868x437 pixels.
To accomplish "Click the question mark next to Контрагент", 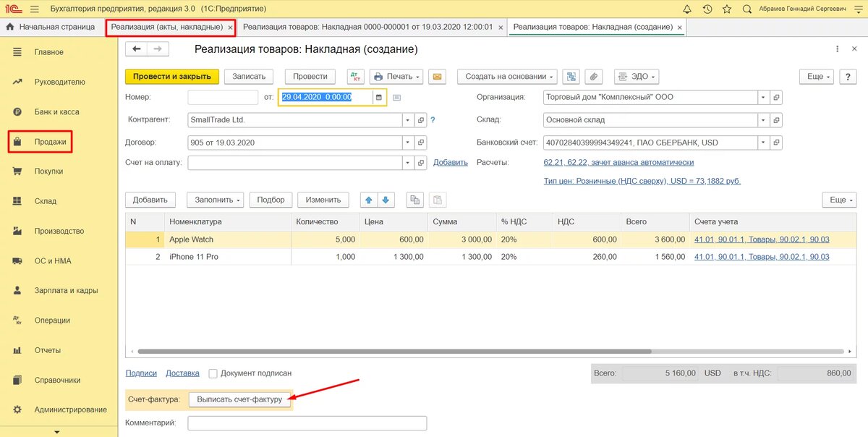I will point(433,120).
